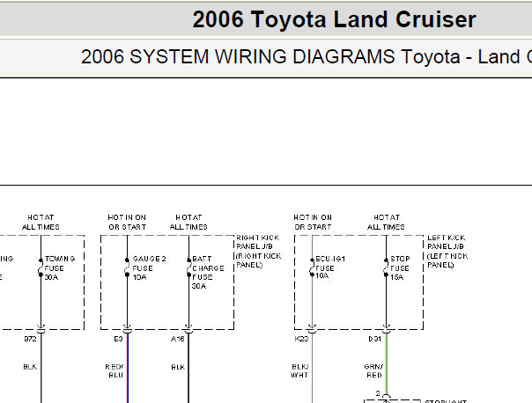Image resolution: width=532 pixels, height=403 pixels.
Task: Click "HOT AT ALL TIMES" above TOWING fuse
Action: 41,222
